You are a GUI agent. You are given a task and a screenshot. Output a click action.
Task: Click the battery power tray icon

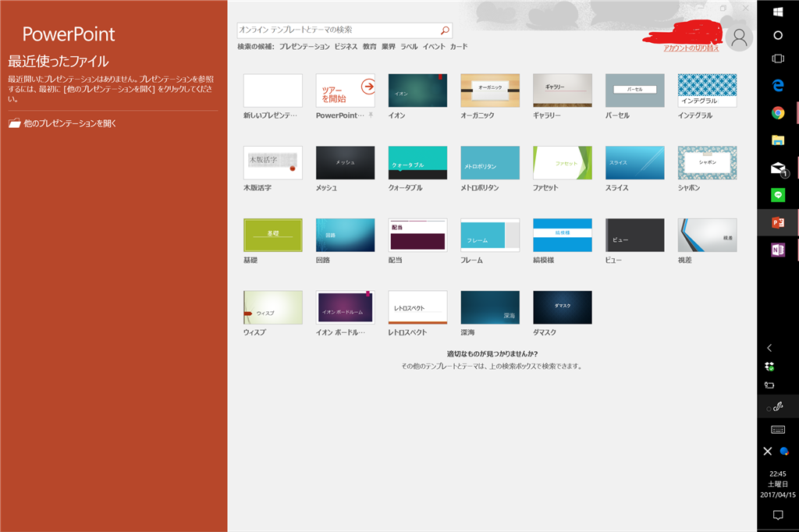tap(769, 385)
